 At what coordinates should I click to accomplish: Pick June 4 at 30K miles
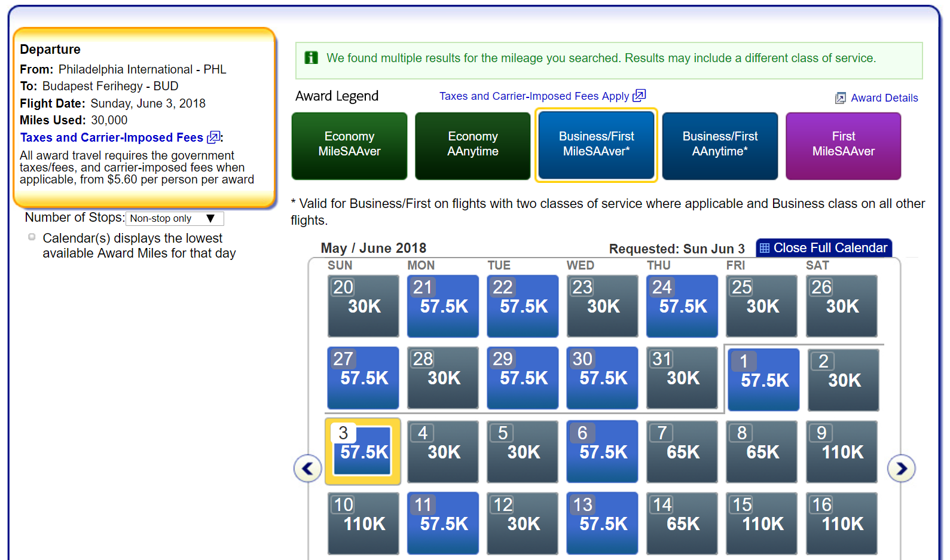click(x=443, y=451)
